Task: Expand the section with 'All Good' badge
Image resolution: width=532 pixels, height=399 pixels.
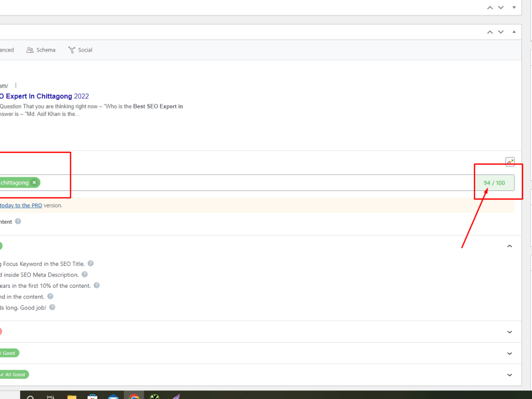Action: [x=510, y=375]
